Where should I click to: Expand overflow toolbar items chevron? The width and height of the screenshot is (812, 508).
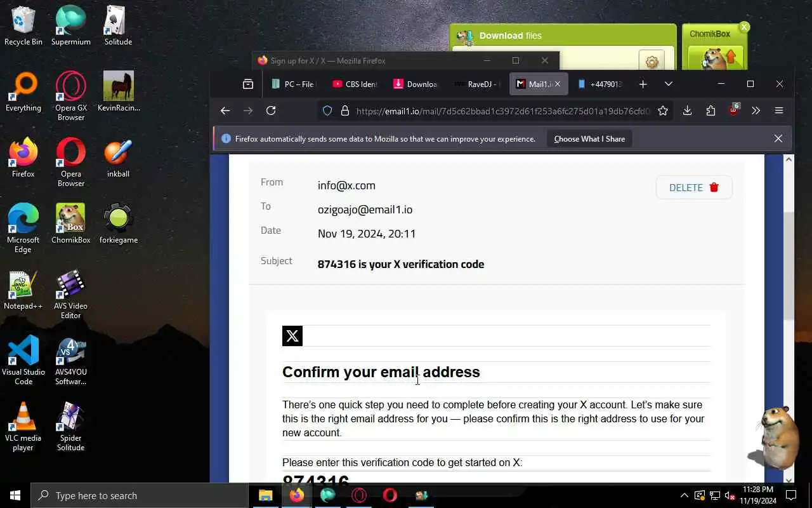756,110
